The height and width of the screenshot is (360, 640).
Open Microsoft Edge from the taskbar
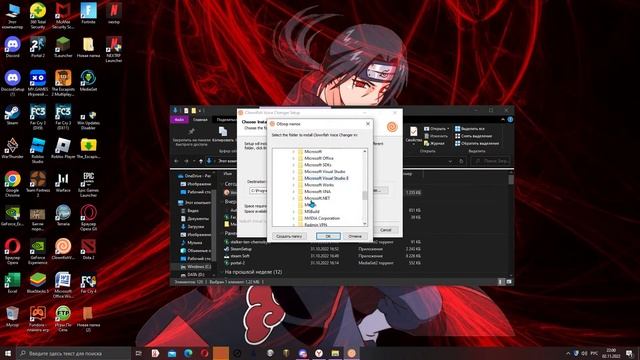point(188,353)
